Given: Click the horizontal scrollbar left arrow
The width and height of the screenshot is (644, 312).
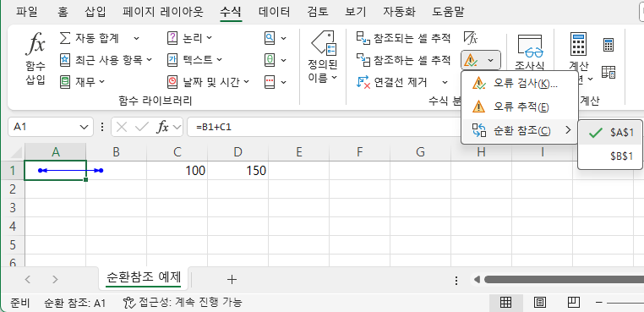Looking at the screenshot, I should (477, 280).
